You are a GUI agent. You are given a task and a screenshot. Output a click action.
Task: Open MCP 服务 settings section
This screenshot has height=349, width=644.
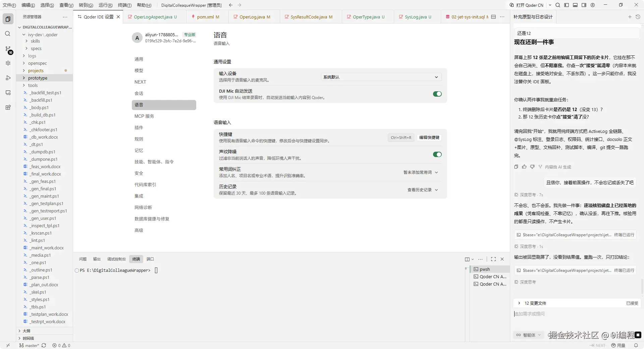(x=164, y=116)
